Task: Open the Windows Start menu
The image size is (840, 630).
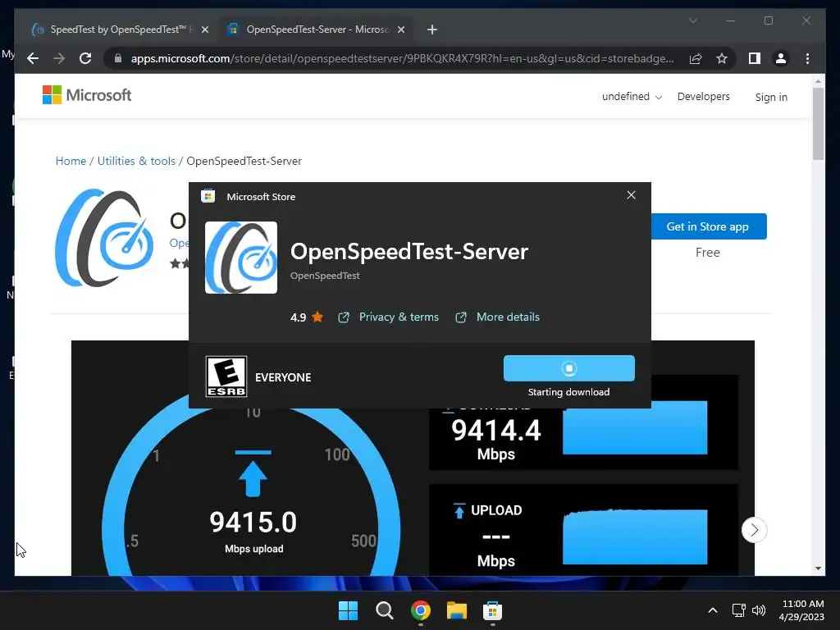Action: click(x=348, y=610)
